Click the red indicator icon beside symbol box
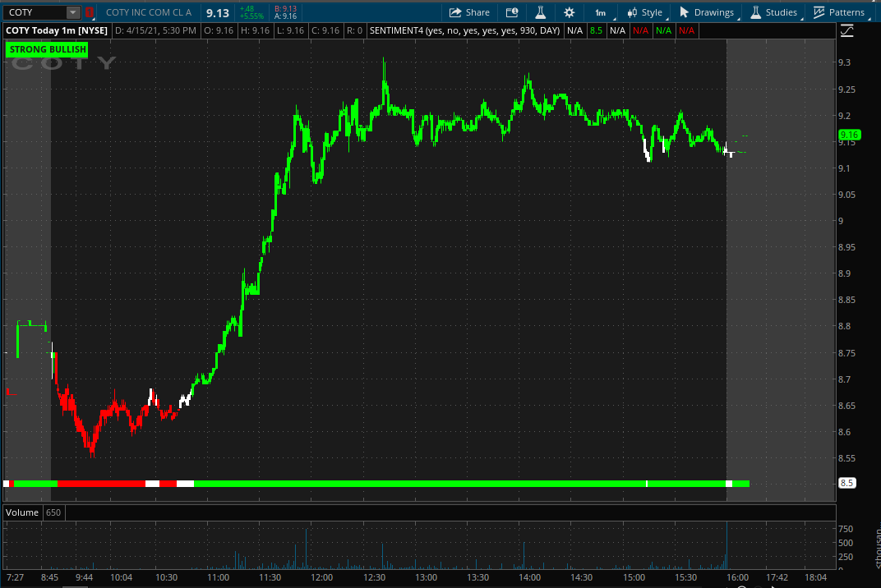The height and width of the screenshot is (588, 881). click(x=90, y=12)
